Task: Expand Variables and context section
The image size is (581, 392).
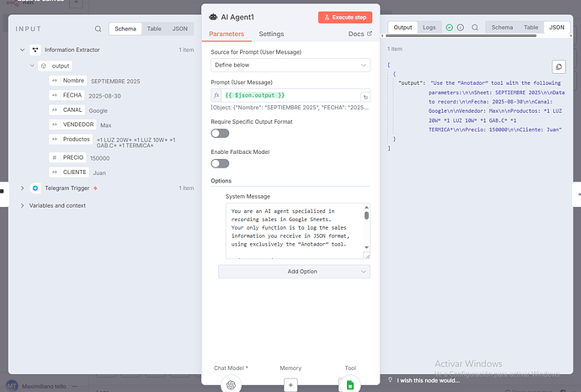Action: 22,205
